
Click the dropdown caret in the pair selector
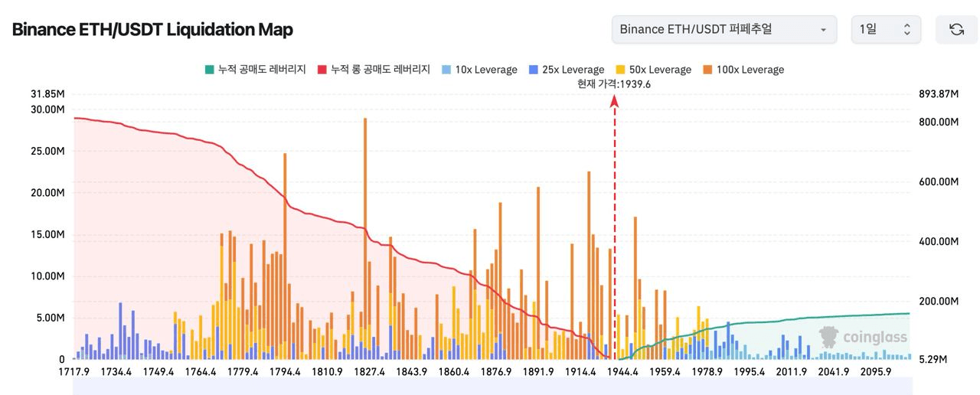tap(823, 30)
